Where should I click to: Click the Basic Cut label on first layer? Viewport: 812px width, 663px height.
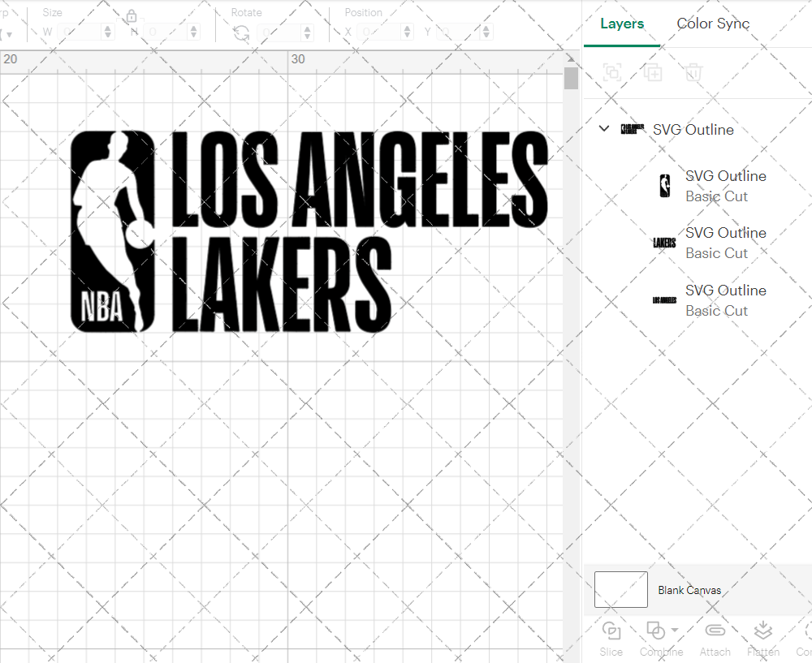pyautogui.click(x=717, y=196)
